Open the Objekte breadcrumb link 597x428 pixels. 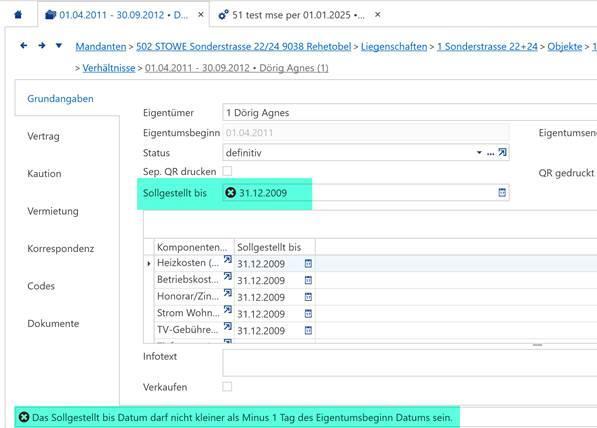point(565,46)
